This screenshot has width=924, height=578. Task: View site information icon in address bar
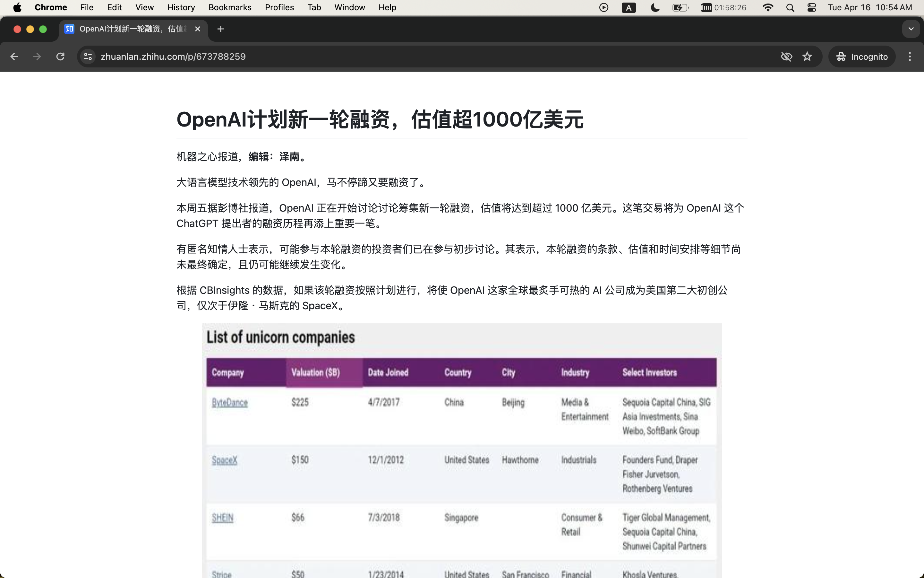click(x=88, y=57)
